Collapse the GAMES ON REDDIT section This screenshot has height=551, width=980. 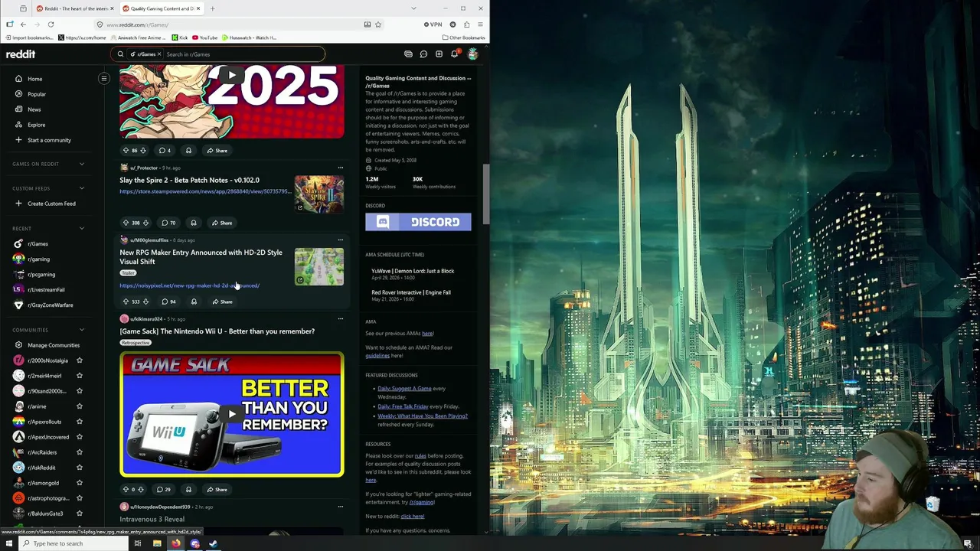tap(82, 164)
